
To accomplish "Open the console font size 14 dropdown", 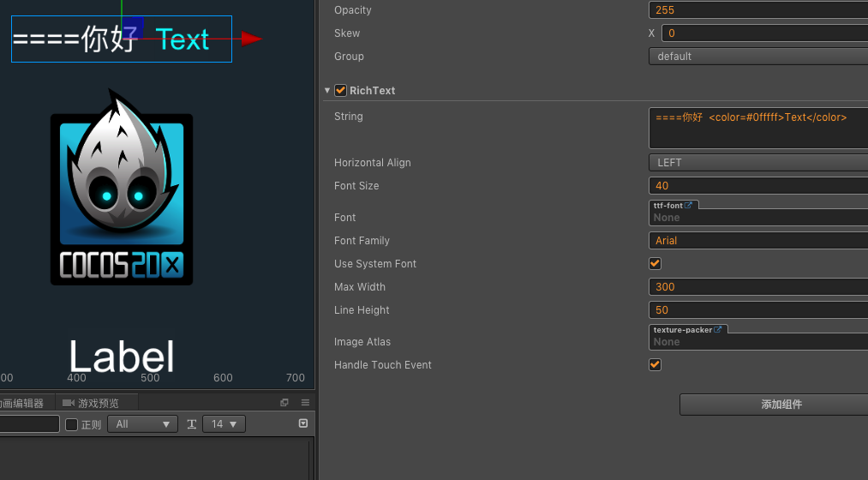I will coord(224,424).
